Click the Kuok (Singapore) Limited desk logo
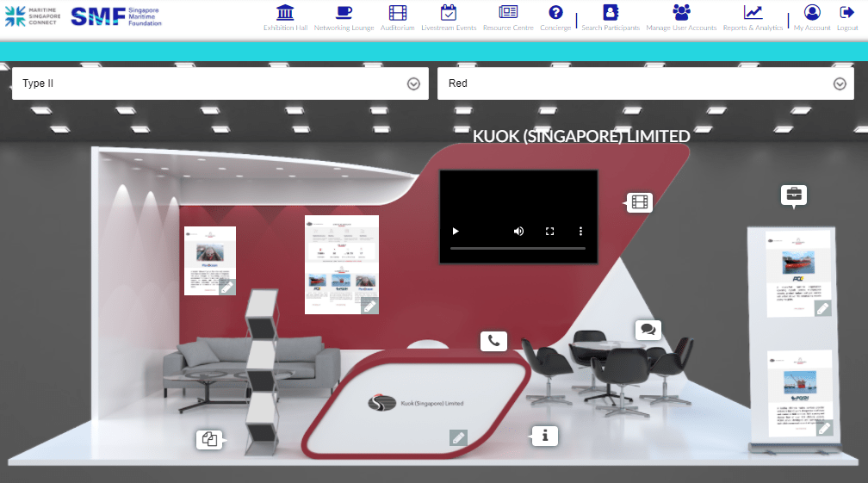 point(416,403)
